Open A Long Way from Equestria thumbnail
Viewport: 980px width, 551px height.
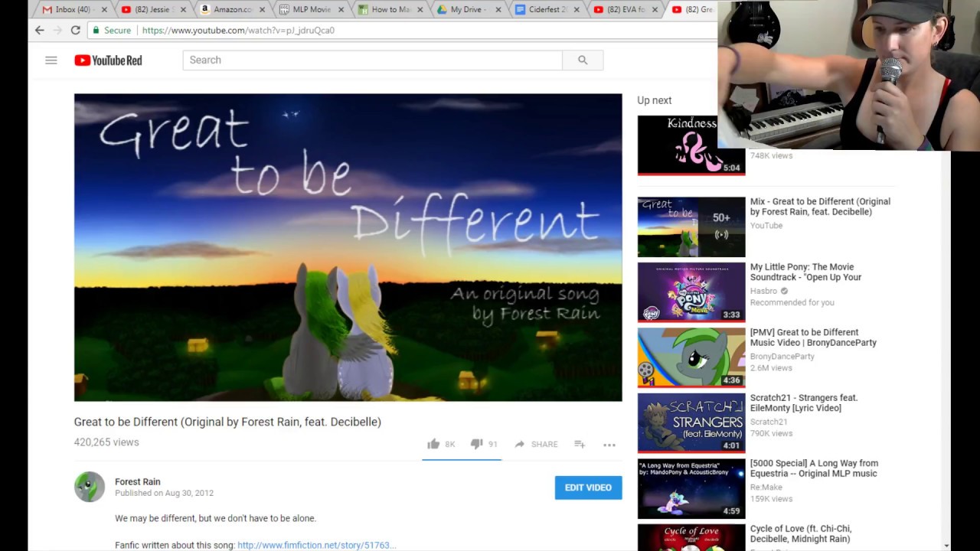[691, 488]
